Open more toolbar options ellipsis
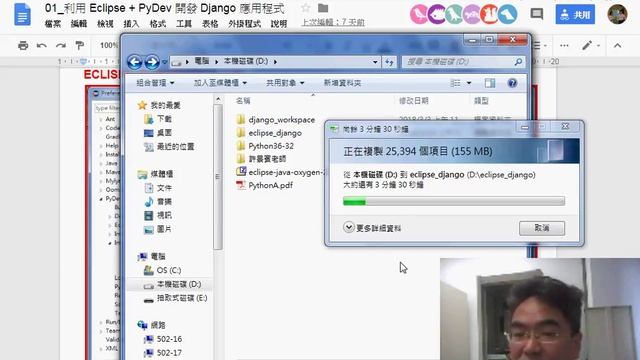 564,45
